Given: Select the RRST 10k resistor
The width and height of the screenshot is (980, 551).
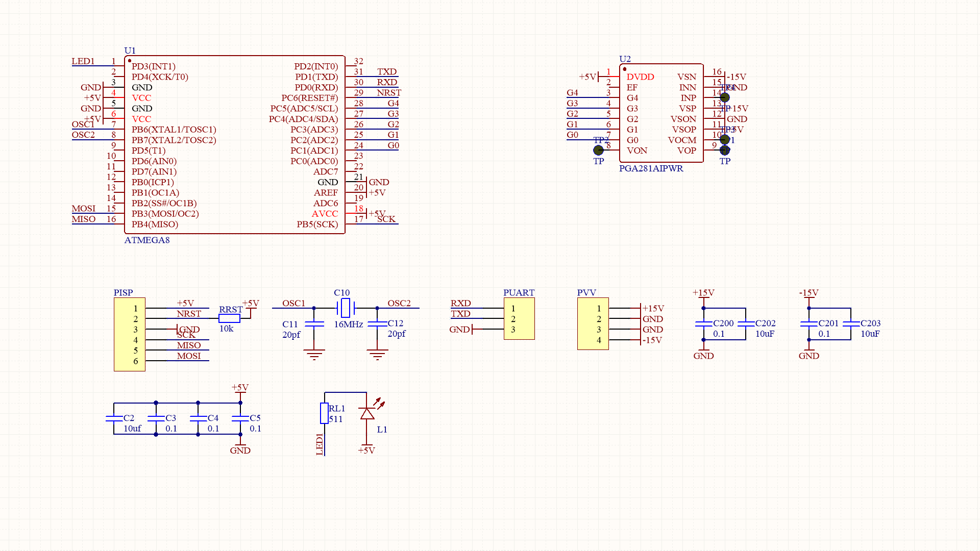Looking at the screenshot, I should coord(229,318).
